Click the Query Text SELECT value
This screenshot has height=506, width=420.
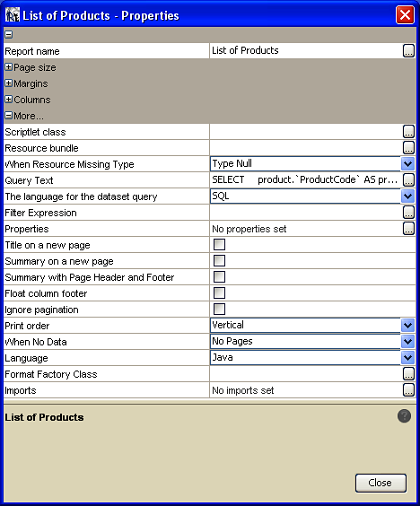(306, 179)
